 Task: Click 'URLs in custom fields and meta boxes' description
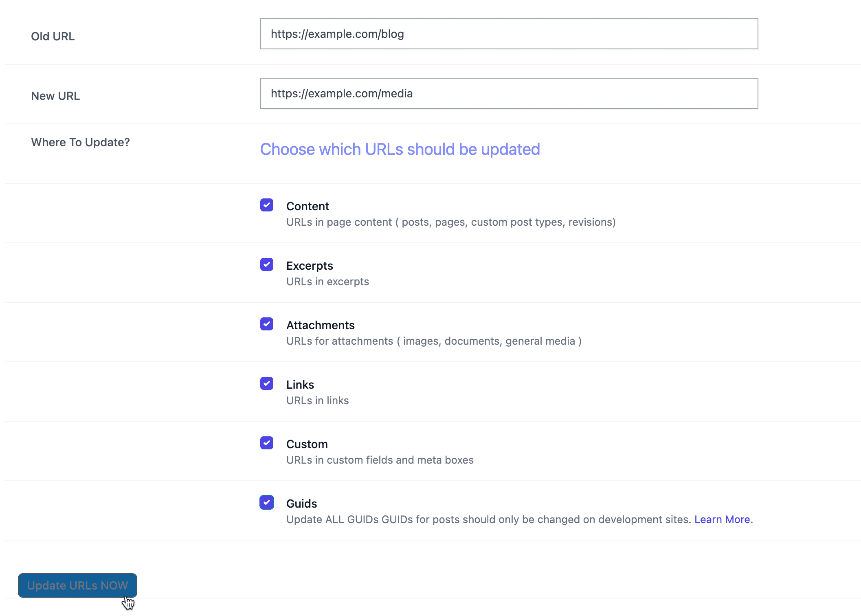tap(380, 460)
